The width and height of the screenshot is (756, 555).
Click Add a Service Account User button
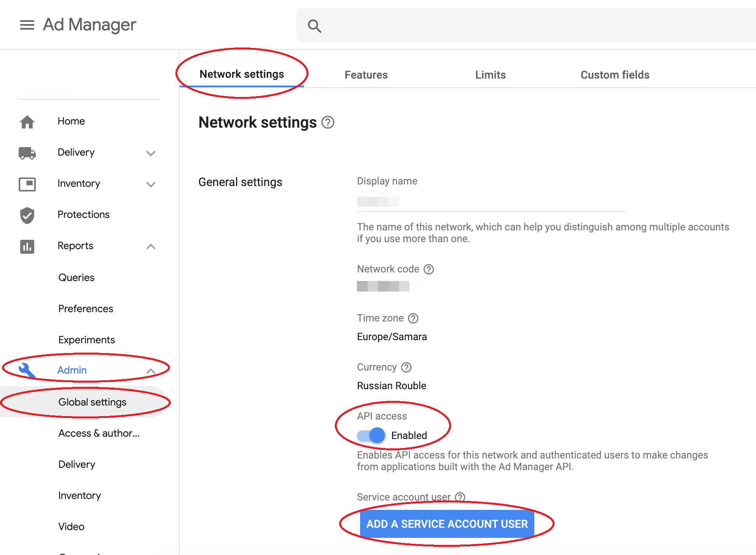click(x=447, y=524)
